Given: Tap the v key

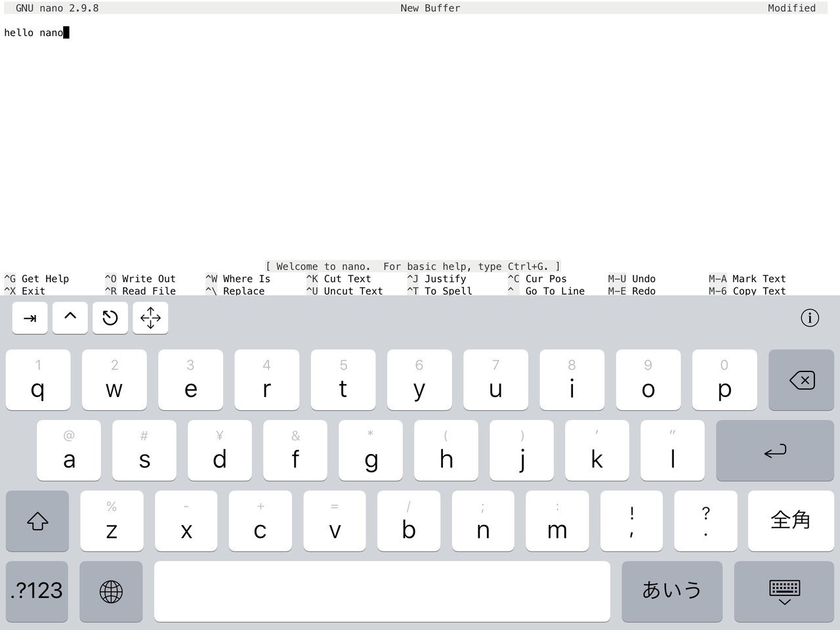Looking at the screenshot, I should tap(335, 521).
